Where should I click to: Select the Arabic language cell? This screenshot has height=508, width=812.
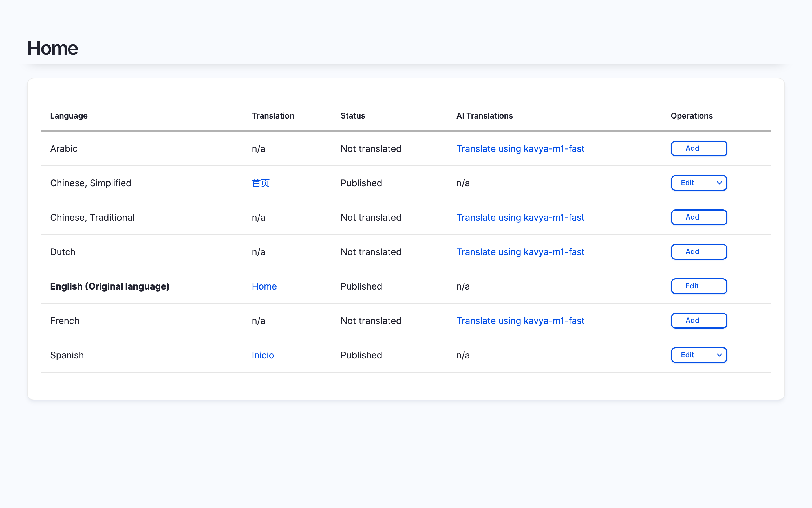point(64,148)
